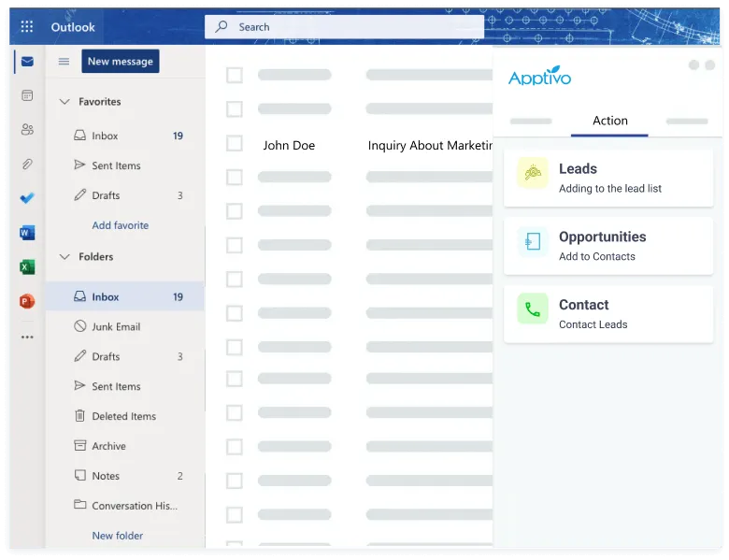Collapse the Favorites section chevron
Image resolution: width=729 pixels, height=560 pixels.
tap(64, 101)
